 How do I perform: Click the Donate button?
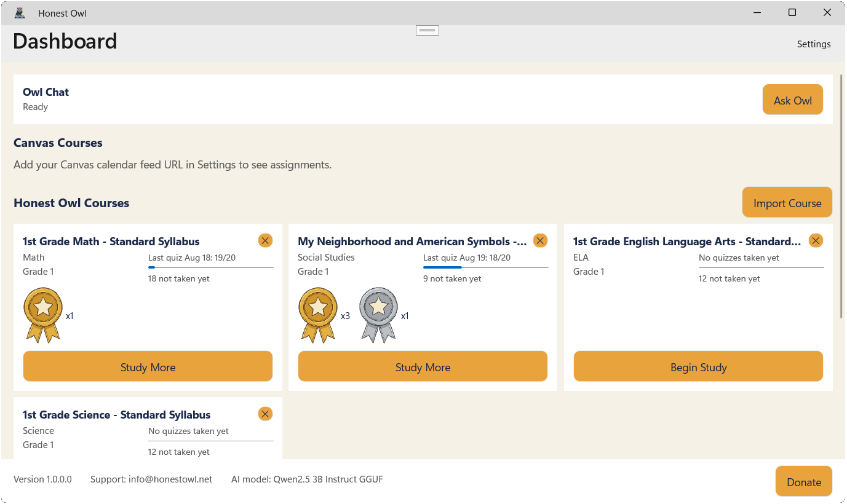tap(804, 481)
